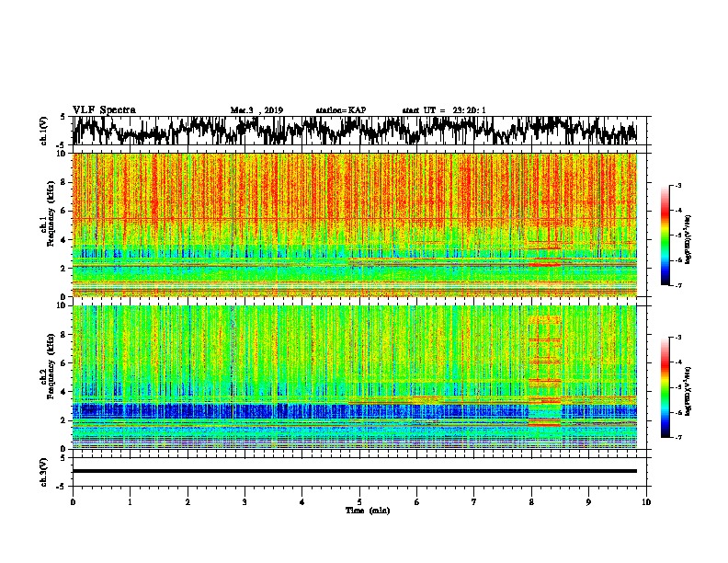Click the time axis tick label '8'
This screenshot has height=563, width=728.
pyautogui.click(x=531, y=501)
